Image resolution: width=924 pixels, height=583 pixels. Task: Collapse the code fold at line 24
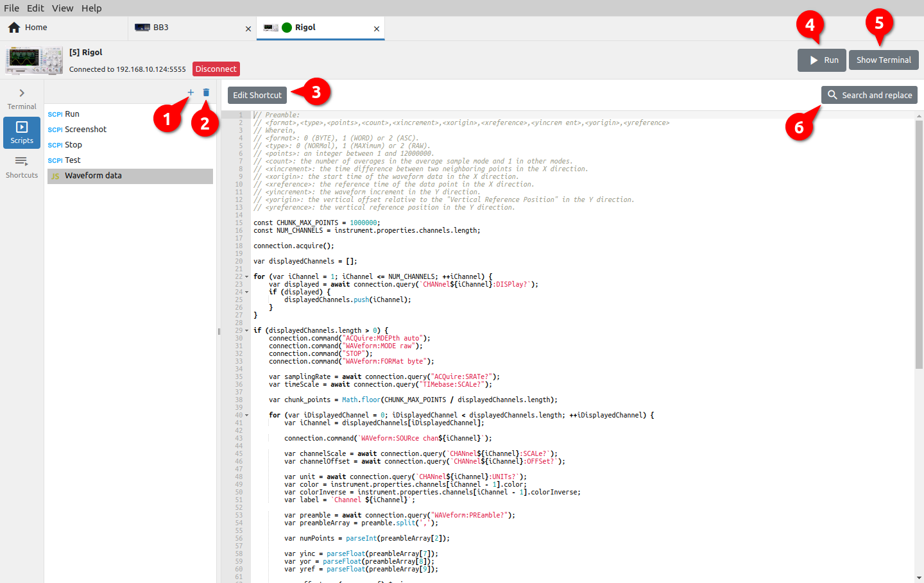(247, 292)
